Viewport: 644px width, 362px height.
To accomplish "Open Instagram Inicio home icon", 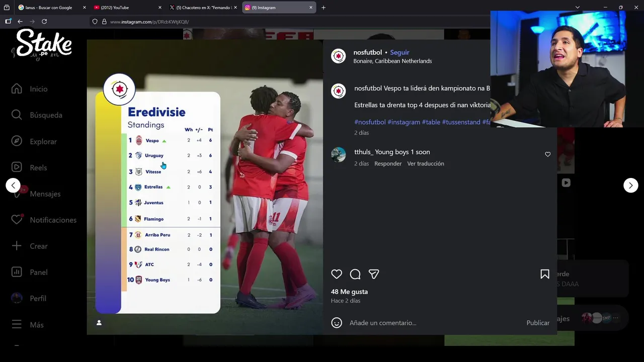I will (x=17, y=88).
